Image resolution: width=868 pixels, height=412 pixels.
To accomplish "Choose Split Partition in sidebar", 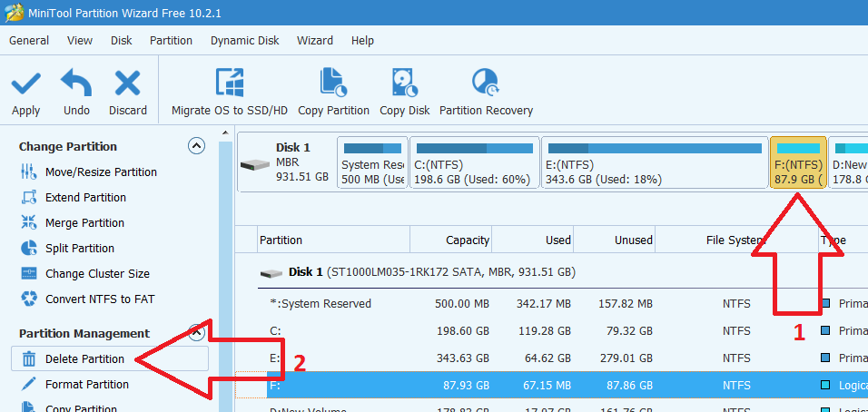I will click(x=80, y=249).
